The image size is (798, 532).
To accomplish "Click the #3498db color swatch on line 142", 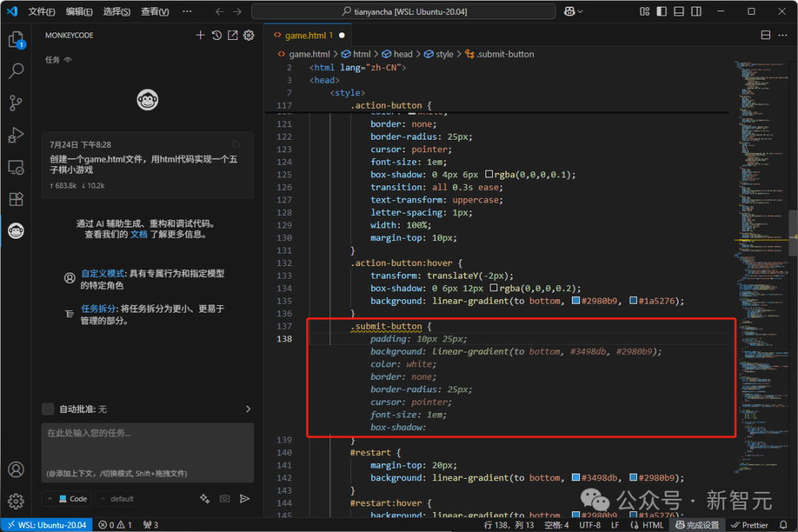I will (x=576, y=478).
